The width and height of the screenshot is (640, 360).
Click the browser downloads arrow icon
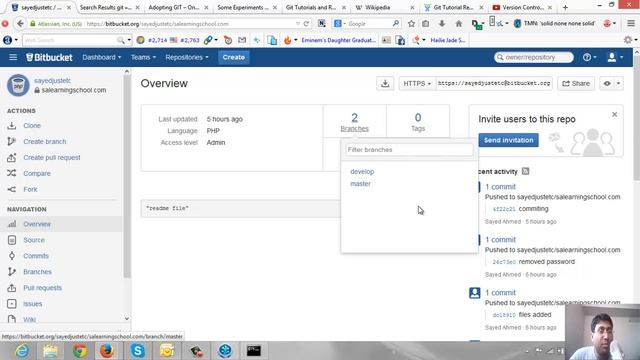tap(442, 24)
